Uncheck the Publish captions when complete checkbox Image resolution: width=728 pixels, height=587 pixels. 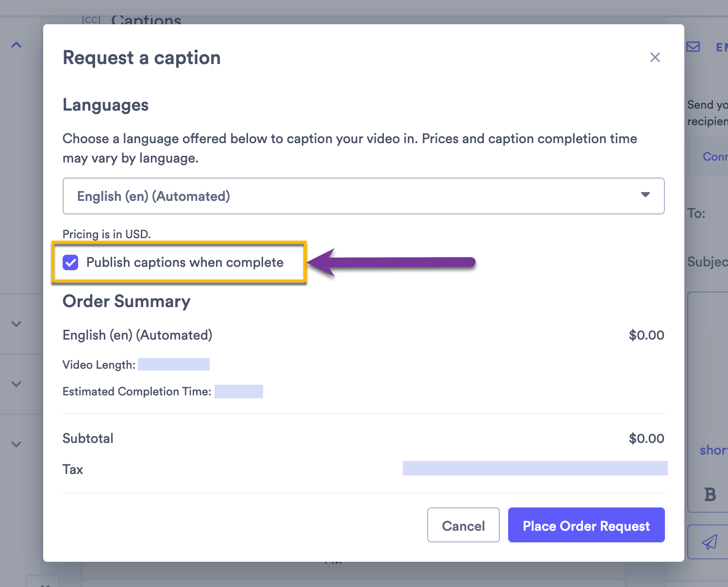click(71, 262)
